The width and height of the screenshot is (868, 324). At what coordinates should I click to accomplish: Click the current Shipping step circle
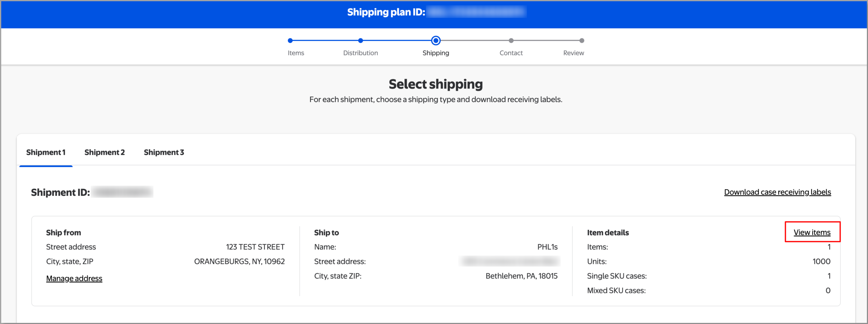(x=436, y=41)
